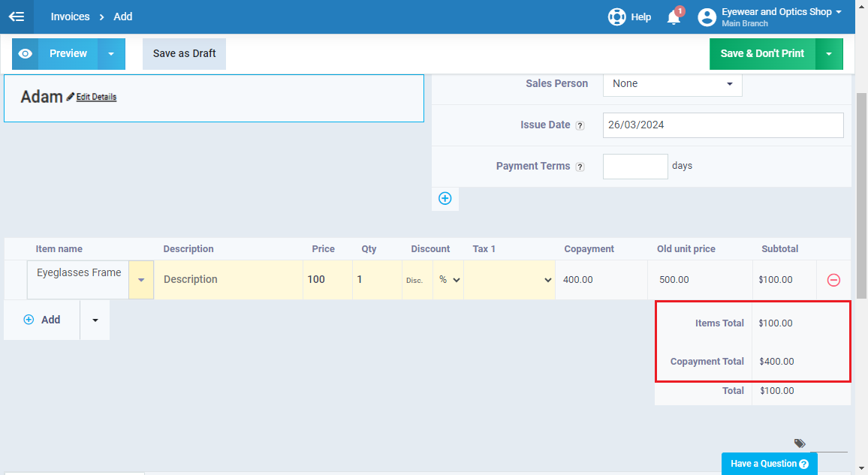
Task: Open the notifications bell
Action: (674, 17)
